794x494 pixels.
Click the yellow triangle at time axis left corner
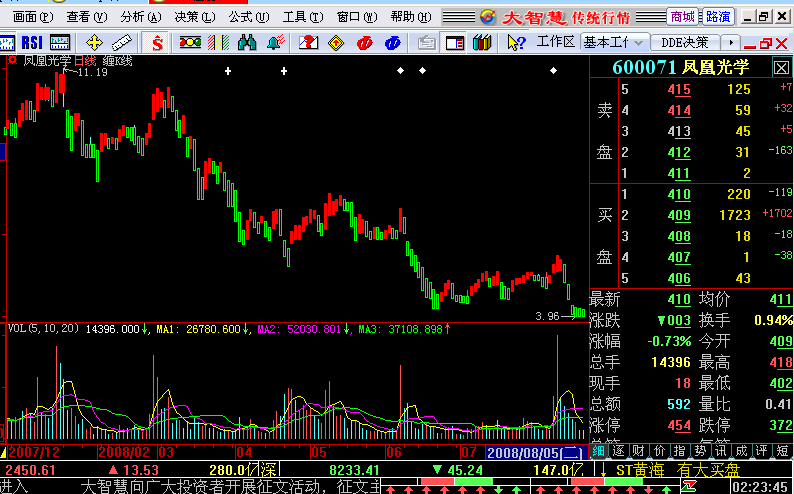point(4,451)
